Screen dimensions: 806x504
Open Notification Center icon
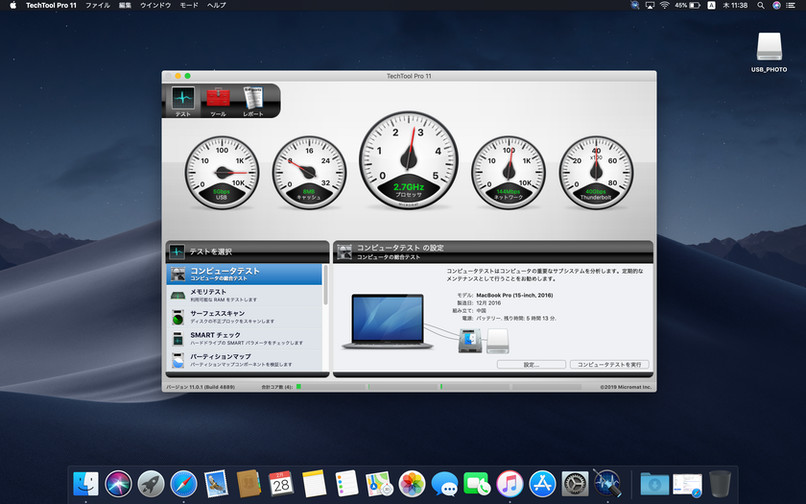(791, 5)
